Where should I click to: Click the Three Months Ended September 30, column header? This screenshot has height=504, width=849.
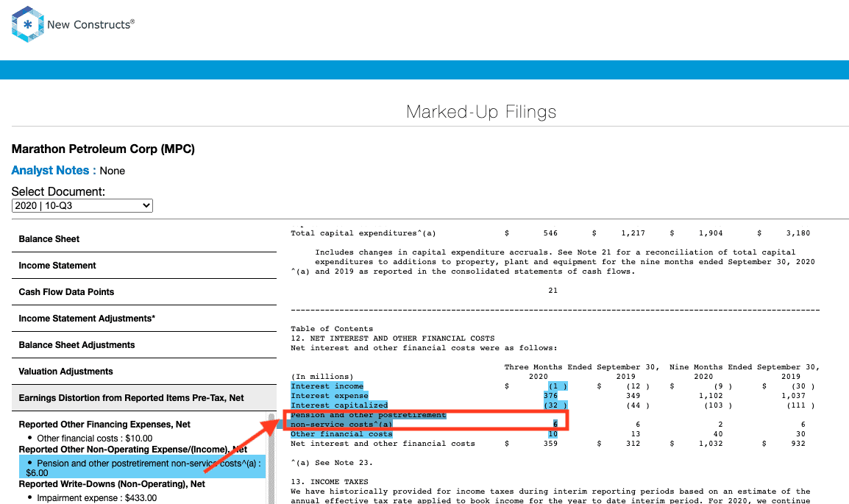click(x=582, y=367)
